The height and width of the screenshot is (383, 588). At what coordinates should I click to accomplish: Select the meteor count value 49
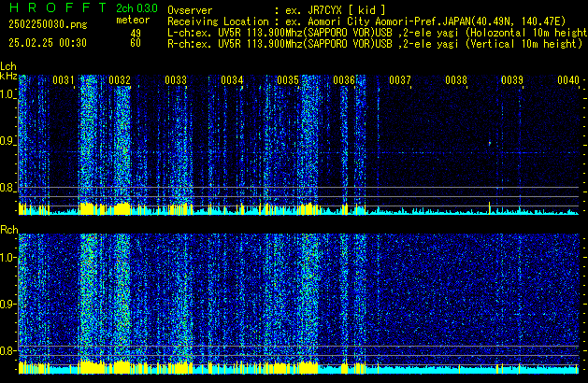[136, 34]
